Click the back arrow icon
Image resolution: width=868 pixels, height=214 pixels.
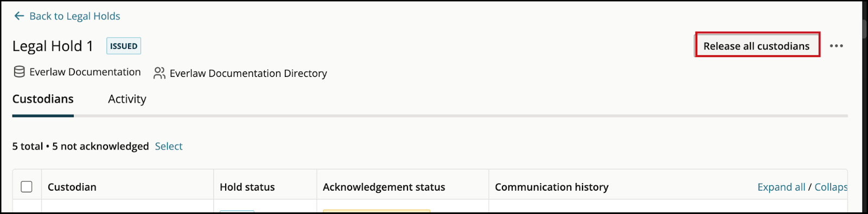tap(19, 16)
